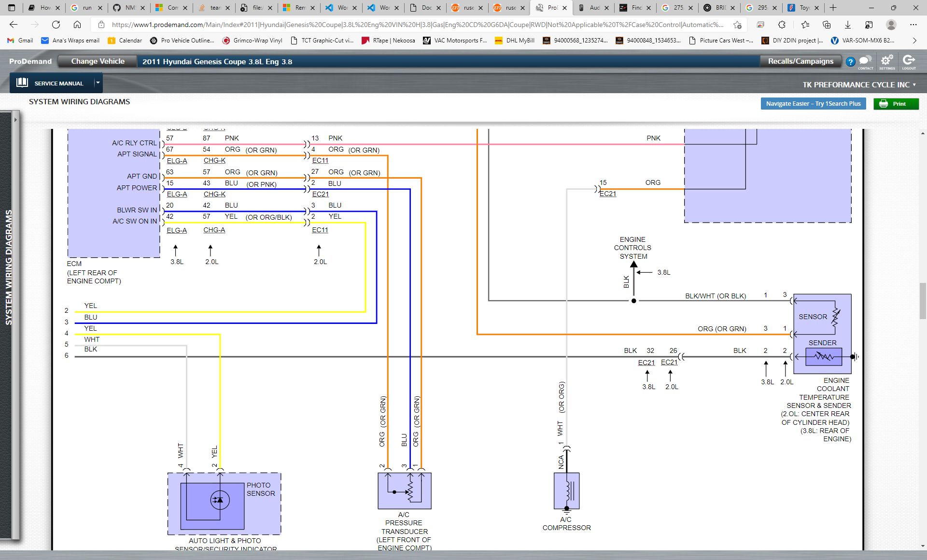
Task: Open the ProDemand Contact chat icon
Action: (x=865, y=62)
